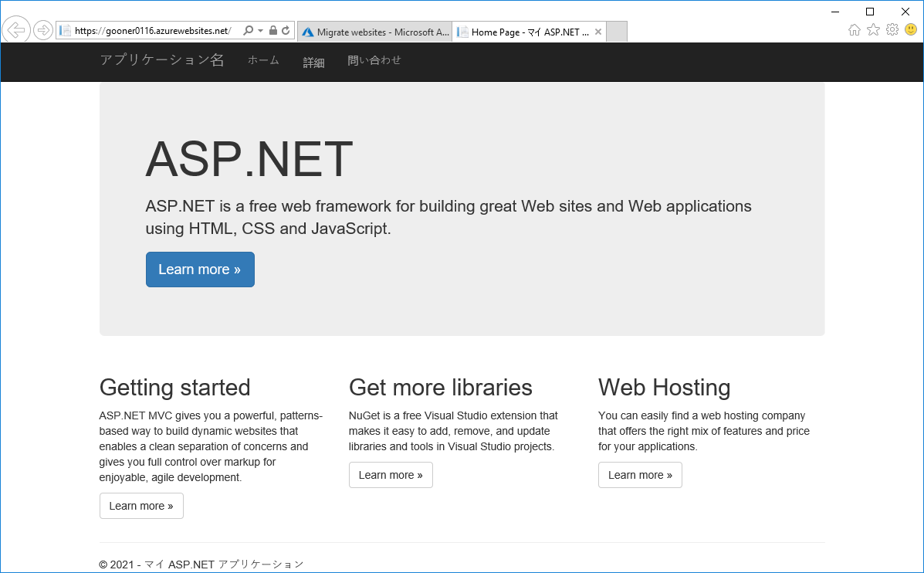Open the address bar autocomplete dropdown arrow

pyautogui.click(x=260, y=31)
